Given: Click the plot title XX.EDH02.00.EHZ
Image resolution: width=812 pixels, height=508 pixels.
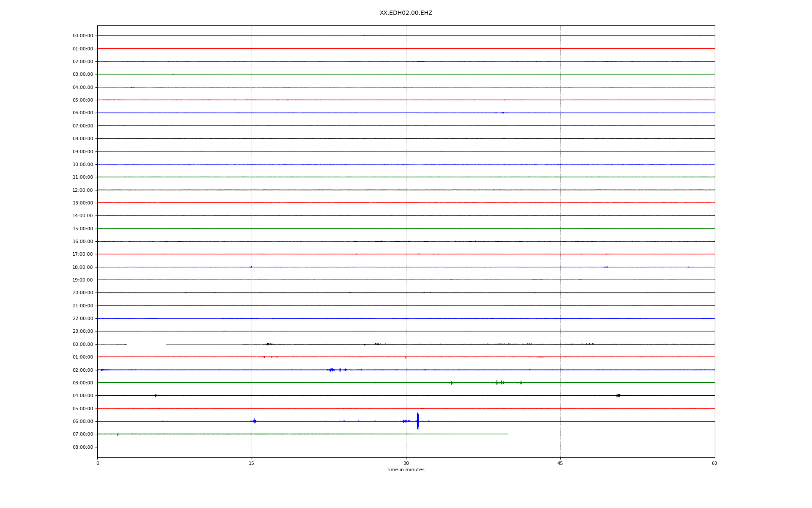Looking at the screenshot, I should [406, 13].
